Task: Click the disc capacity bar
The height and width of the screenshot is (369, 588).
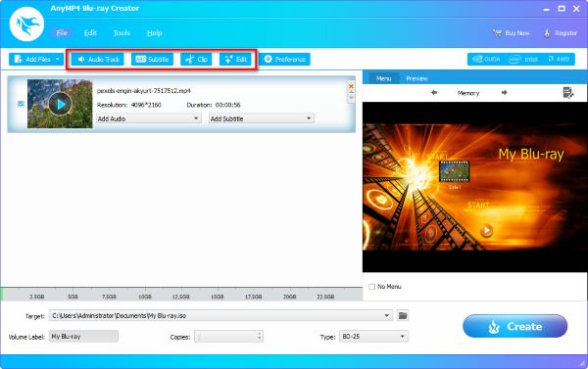Action: click(181, 294)
